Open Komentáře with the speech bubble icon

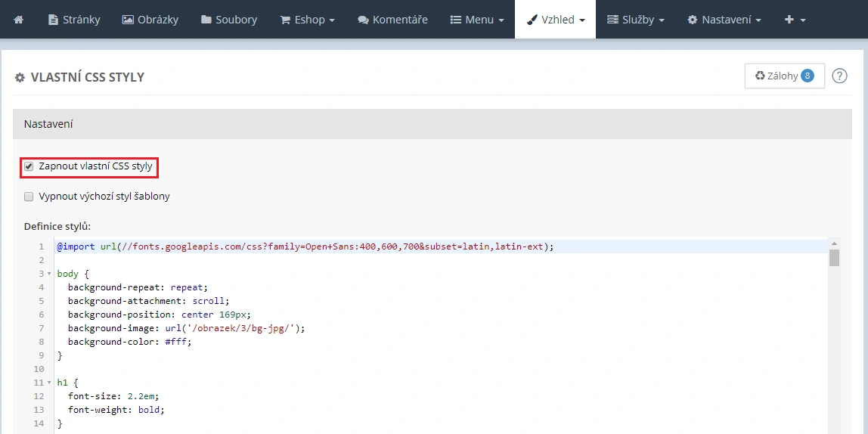[392, 20]
